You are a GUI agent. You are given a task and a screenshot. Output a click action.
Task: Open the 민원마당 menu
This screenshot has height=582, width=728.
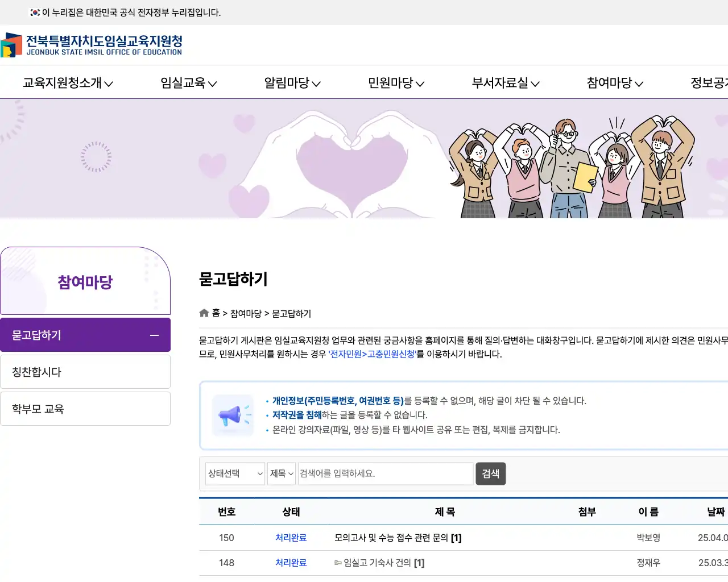click(396, 82)
